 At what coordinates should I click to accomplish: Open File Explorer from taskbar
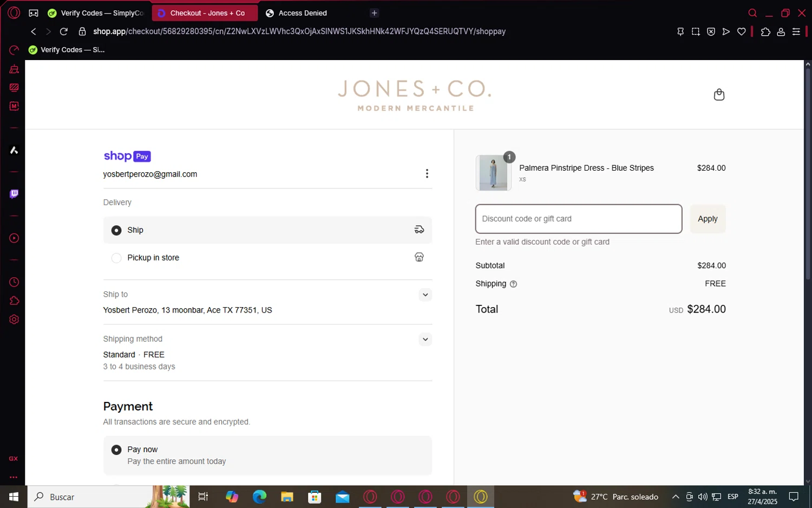pos(287,497)
